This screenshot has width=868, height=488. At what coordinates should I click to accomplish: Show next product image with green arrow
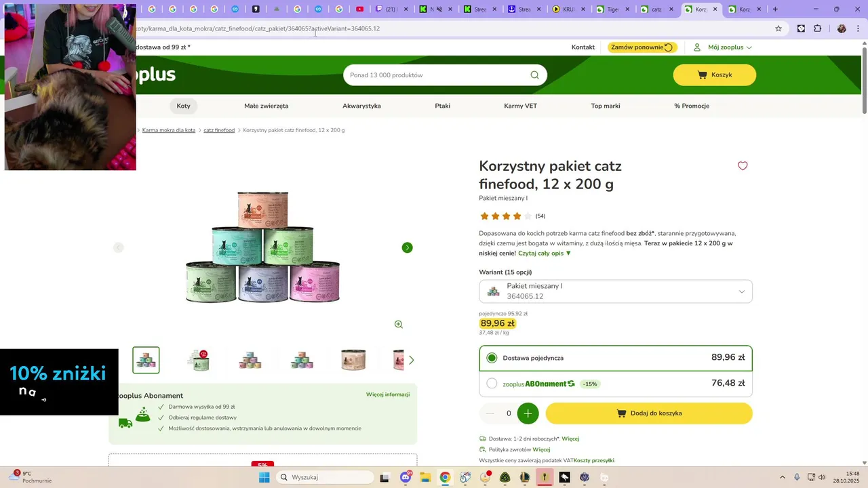[x=407, y=247]
